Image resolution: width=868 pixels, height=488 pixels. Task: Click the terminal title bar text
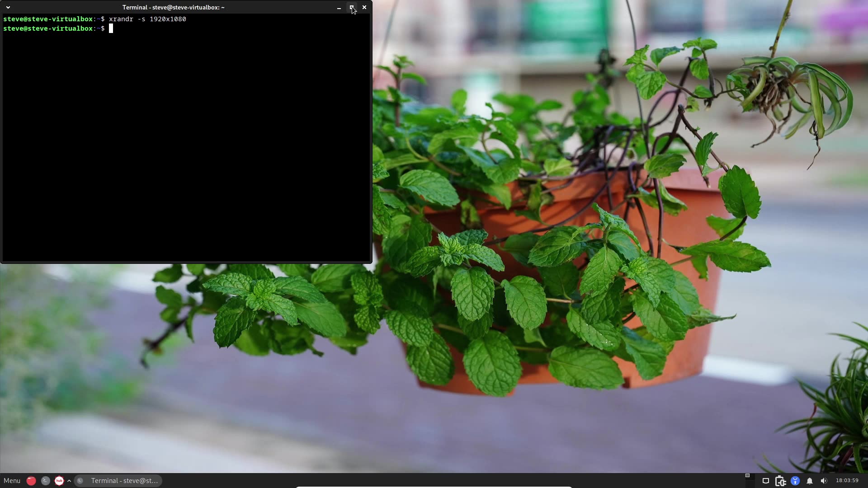click(x=173, y=7)
